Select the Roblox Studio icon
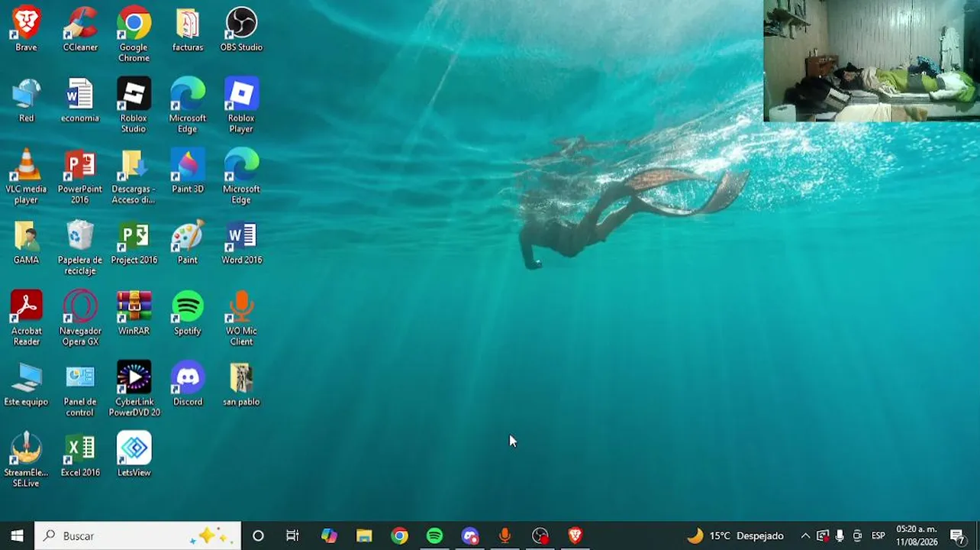Image resolution: width=980 pixels, height=550 pixels. pyautogui.click(x=134, y=105)
